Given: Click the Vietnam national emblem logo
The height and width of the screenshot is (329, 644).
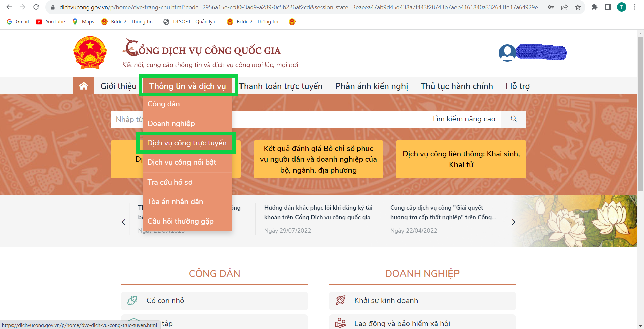Looking at the screenshot, I should coord(90,53).
